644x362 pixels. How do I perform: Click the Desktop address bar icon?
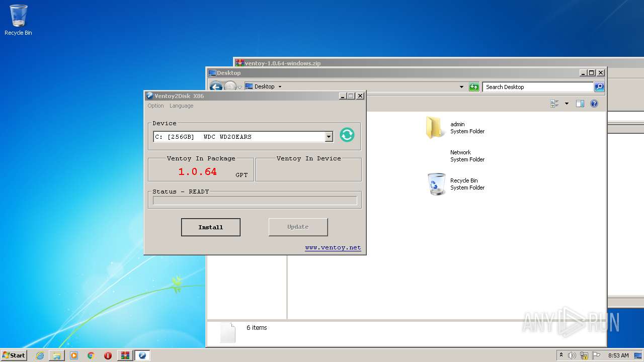coord(249,86)
